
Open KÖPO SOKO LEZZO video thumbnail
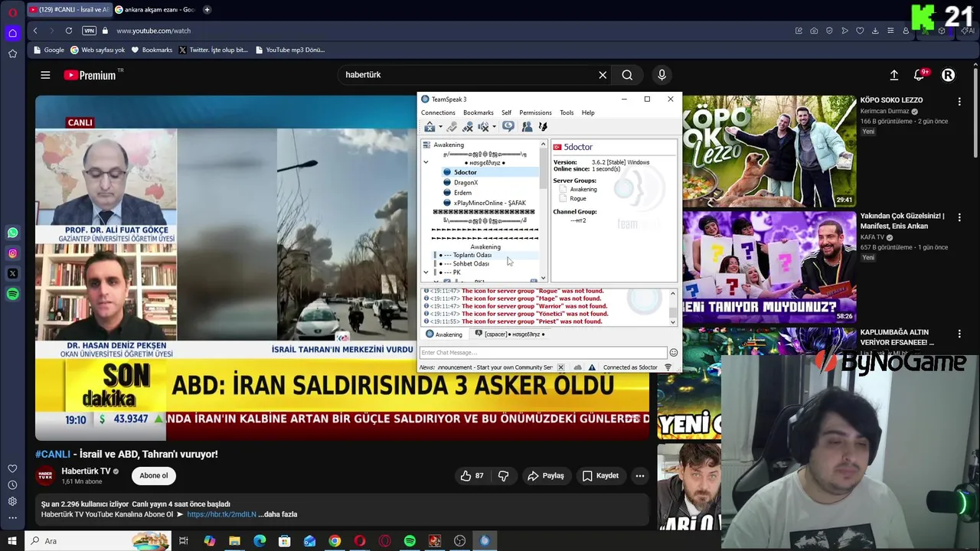pyautogui.click(x=769, y=152)
